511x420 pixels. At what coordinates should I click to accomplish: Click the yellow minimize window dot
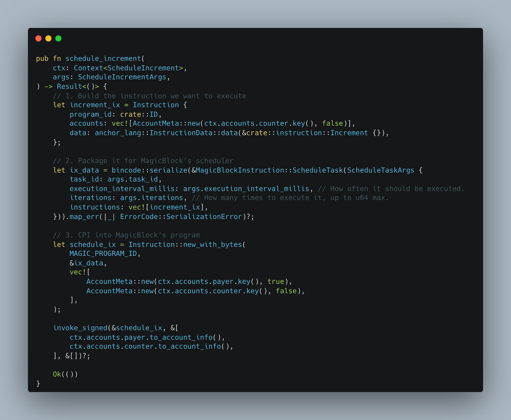tap(48, 38)
